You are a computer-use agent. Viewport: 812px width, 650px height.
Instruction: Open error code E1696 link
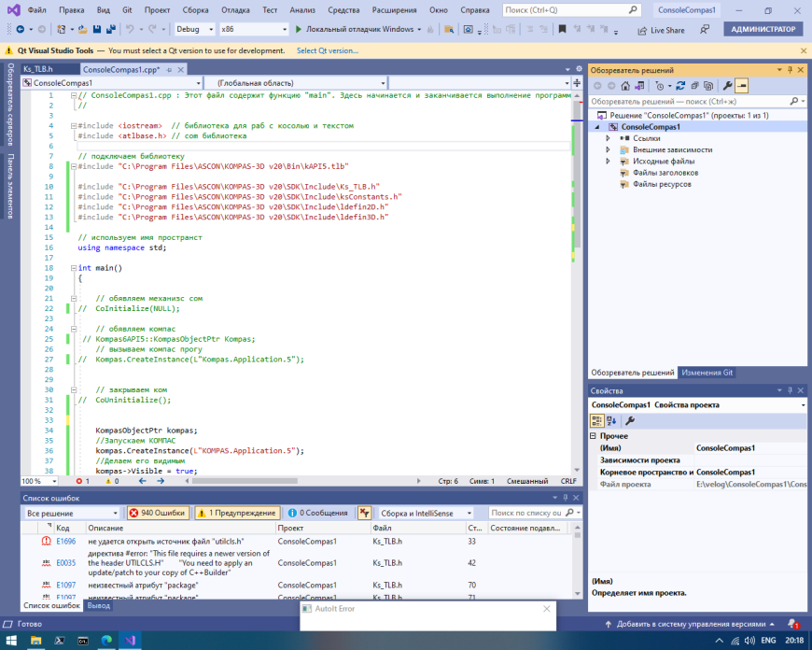click(x=65, y=541)
